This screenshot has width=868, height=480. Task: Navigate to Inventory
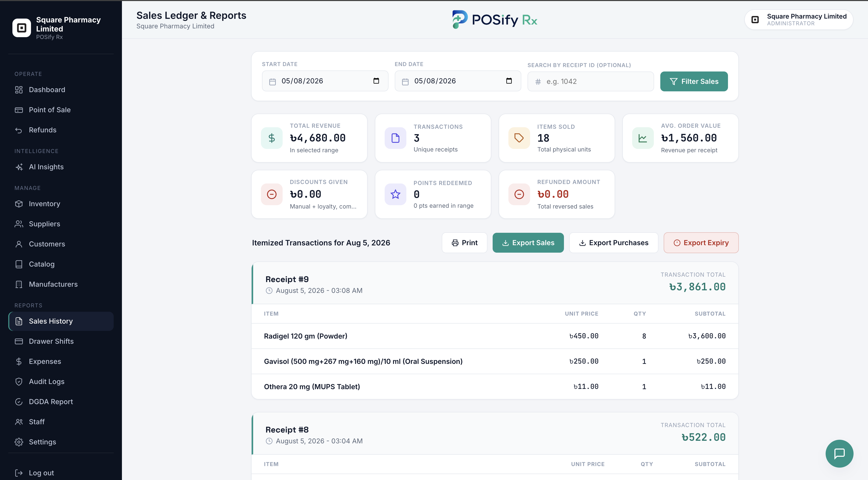(61, 204)
